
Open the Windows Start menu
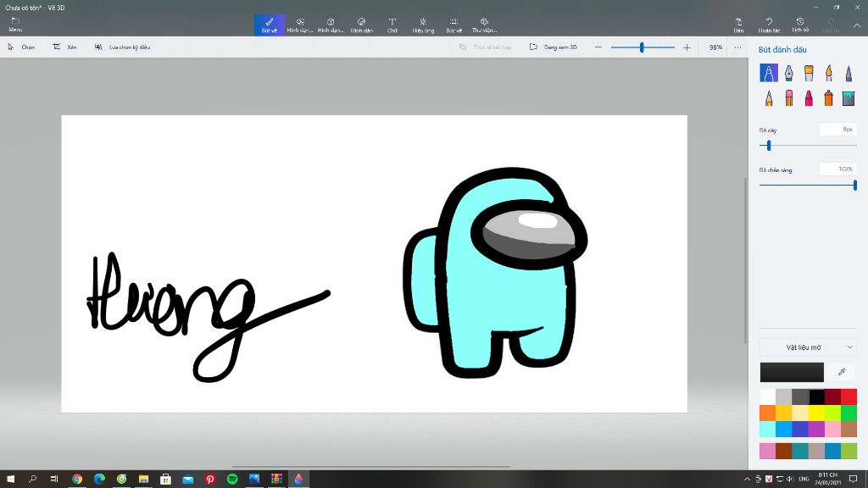point(10,480)
